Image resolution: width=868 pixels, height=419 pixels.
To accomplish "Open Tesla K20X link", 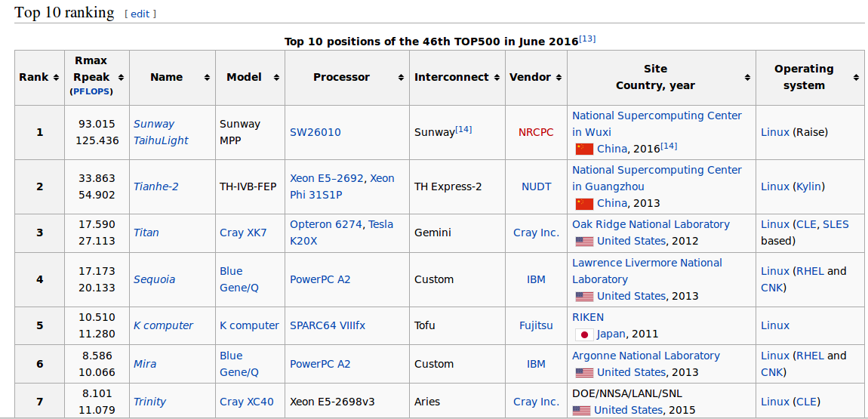I will (x=341, y=233).
